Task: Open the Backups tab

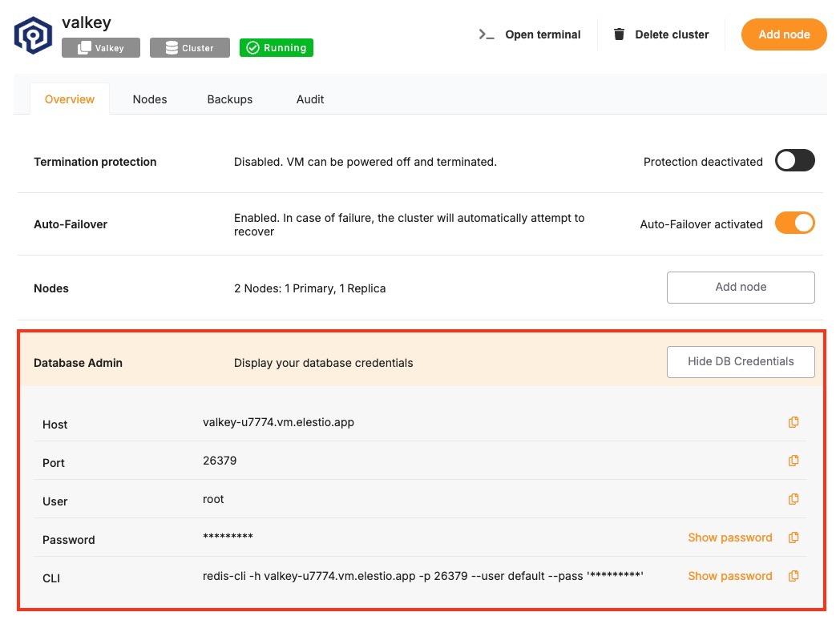Action: (x=229, y=99)
